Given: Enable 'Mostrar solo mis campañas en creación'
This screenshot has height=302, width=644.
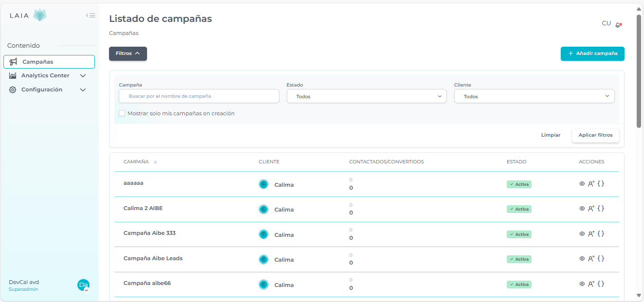Looking at the screenshot, I should click(122, 113).
